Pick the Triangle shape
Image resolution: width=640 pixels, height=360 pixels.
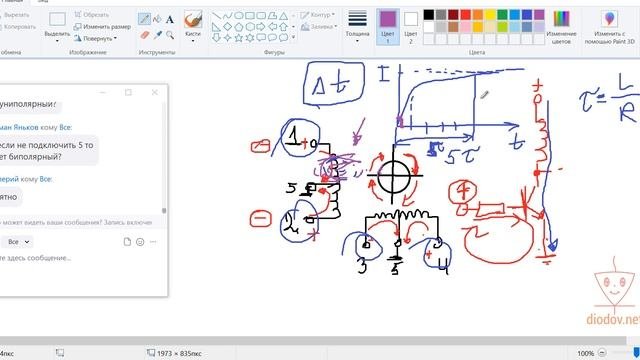click(x=283, y=16)
